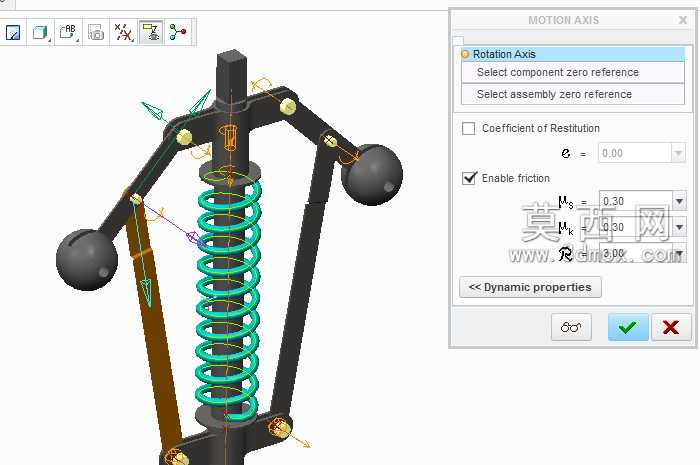Click the μk value field 0.30
The image size is (700, 465).
click(635, 228)
